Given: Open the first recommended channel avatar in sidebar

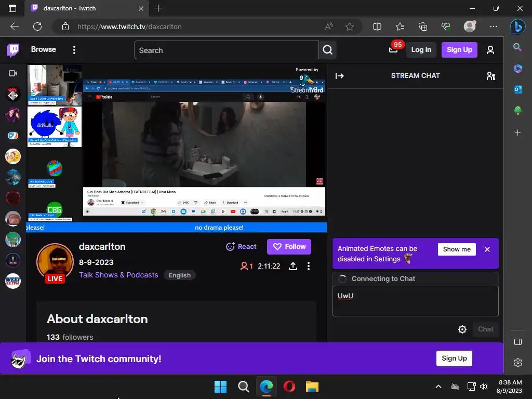Looking at the screenshot, I should 13,95.
